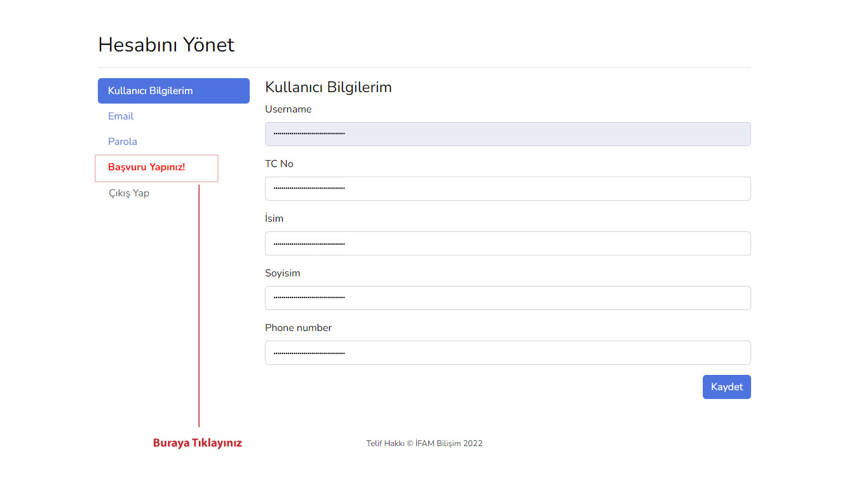This screenshot has height=488, width=868.
Task: Click the Hesabını Yönet page heading
Action: click(166, 44)
